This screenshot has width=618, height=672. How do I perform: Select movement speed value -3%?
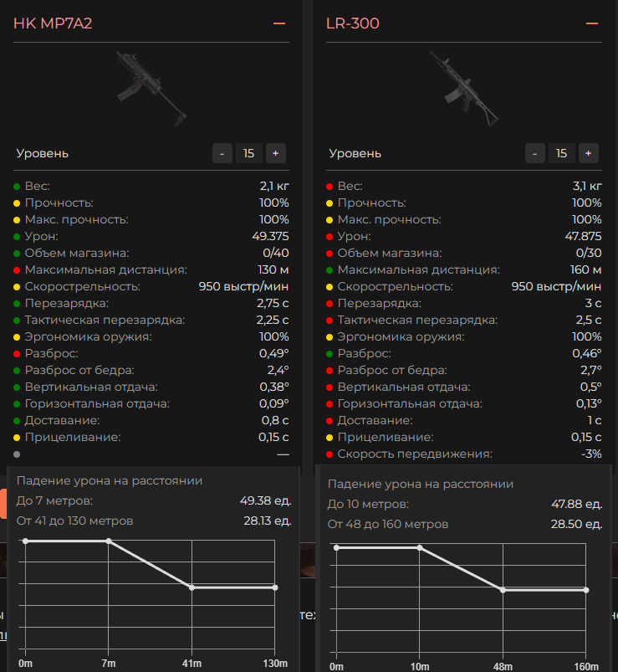click(591, 454)
